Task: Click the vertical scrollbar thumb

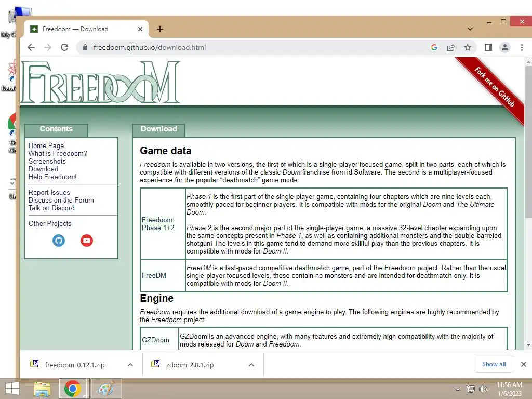Action: click(x=528, y=142)
